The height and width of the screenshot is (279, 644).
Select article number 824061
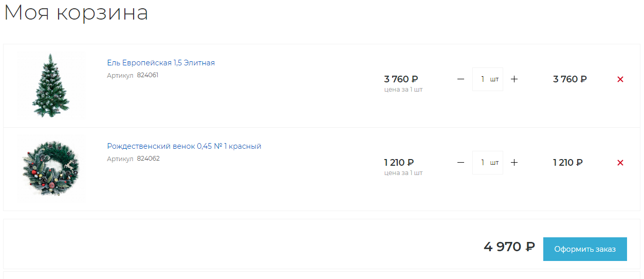(x=148, y=75)
